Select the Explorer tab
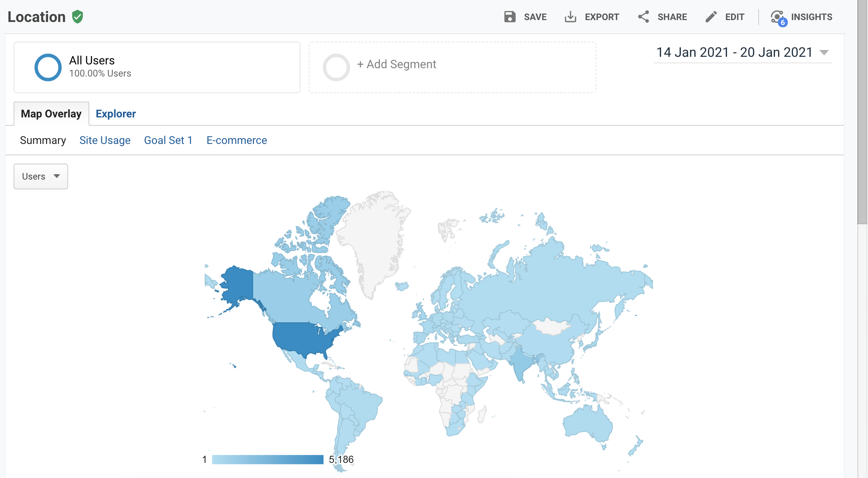Image resolution: width=868 pixels, height=478 pixels. [x=115, y=113]
